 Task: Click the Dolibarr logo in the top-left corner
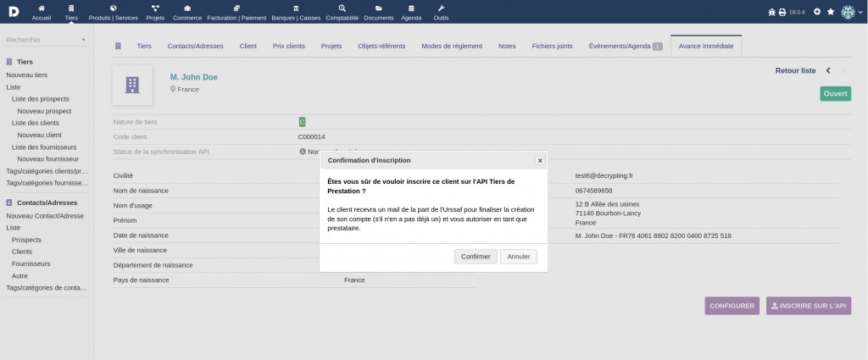point(12,11)
